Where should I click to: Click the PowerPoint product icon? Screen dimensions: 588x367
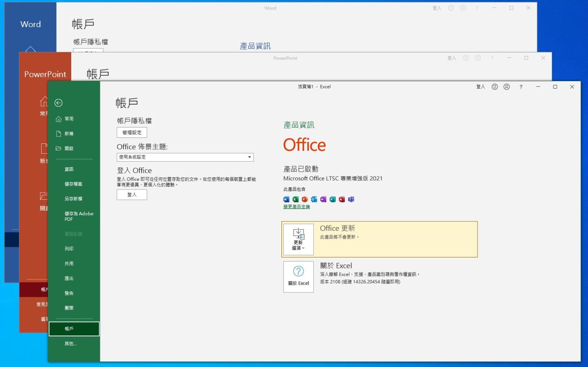[x=304, y=199]
